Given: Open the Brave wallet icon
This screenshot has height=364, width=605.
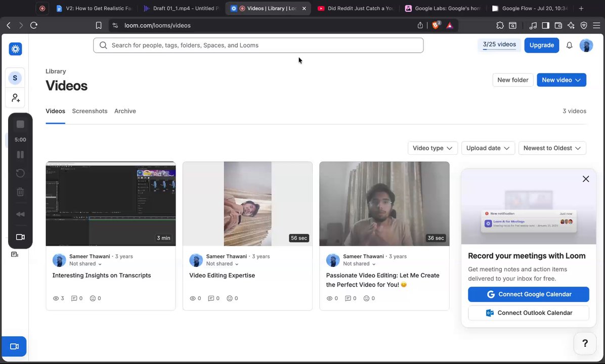Looking at the screenshot, I should pos(558,25).
